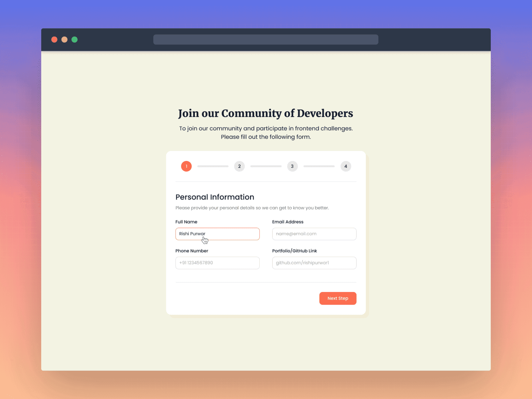Click inside the Full Name field showing Rishi Purwar
Image resolution: width=532 pixels, height=399 pixels.
pos(217,234)
